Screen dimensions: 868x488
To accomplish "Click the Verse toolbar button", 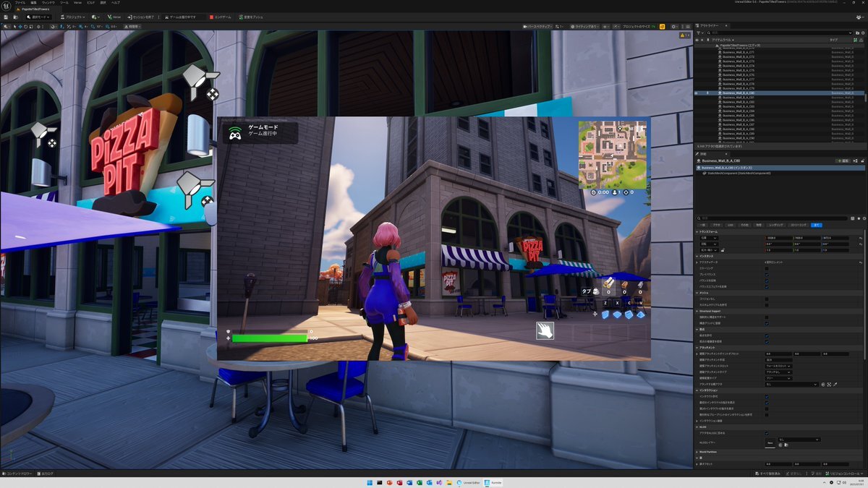I will [x=114, y=17].
